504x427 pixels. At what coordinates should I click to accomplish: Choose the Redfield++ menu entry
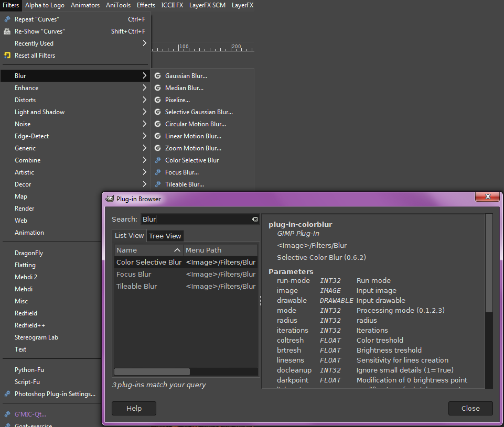click(x=30, y=325)
